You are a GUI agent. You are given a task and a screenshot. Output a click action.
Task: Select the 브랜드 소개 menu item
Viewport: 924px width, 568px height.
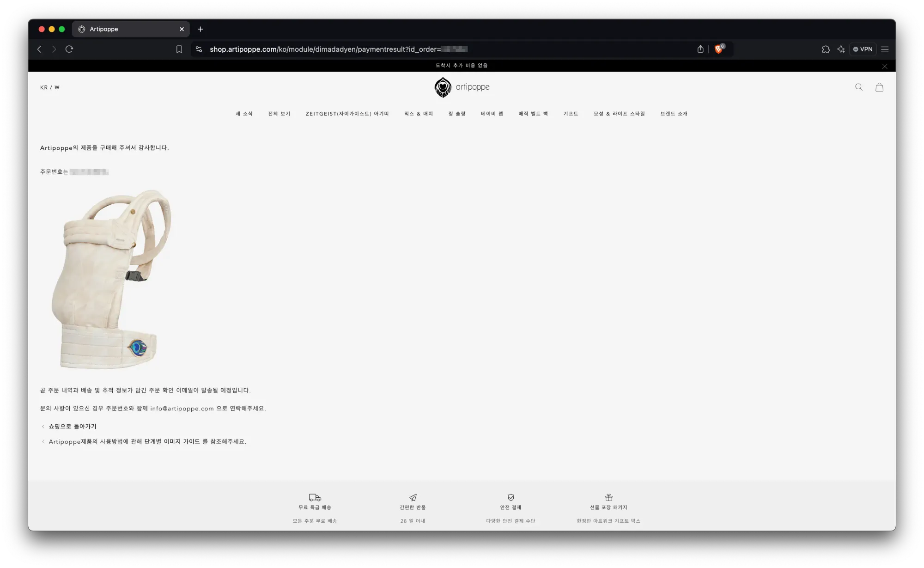tap(673, 114)
